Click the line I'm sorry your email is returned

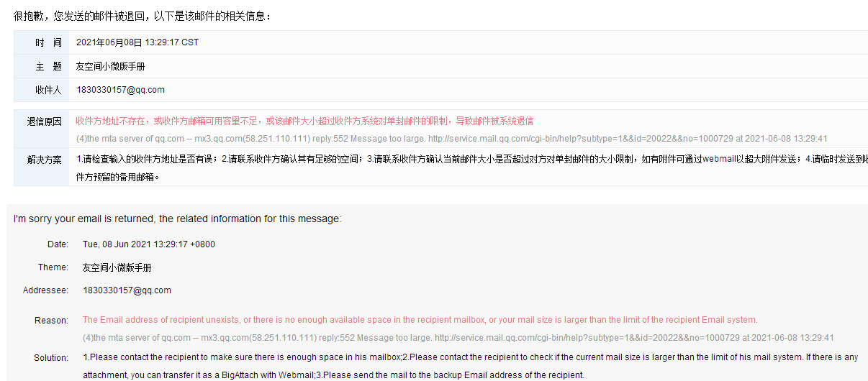pyautogui.click(x=177, y=219)
